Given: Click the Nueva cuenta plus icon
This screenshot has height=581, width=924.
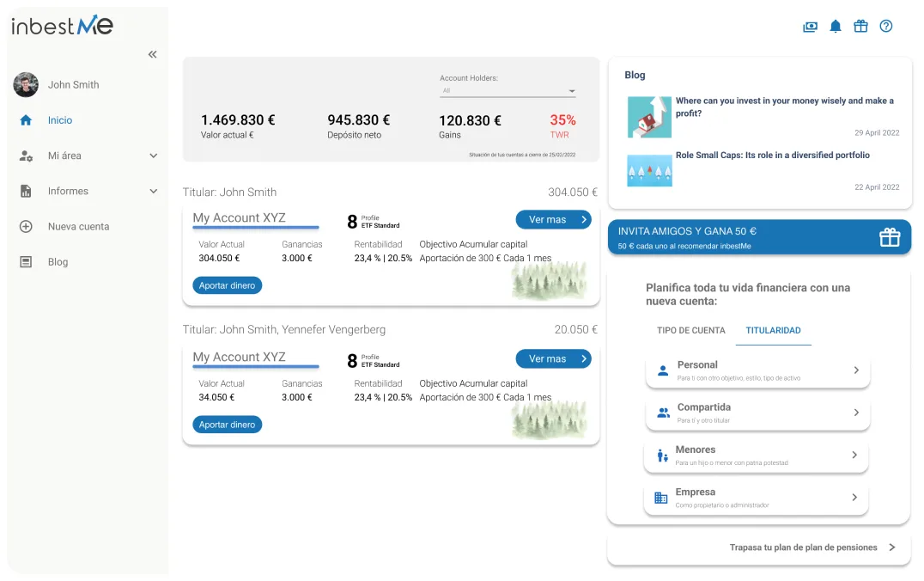Looking at the screenshot, I should [26, 227].
